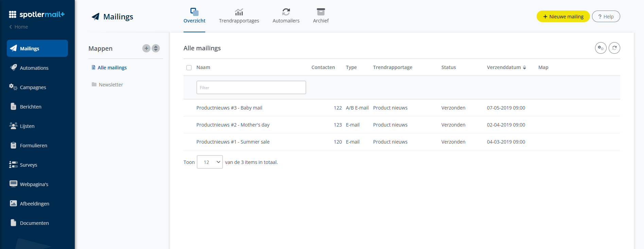This screenshot has height=249, width=644.
Task: Refresh the mailings list
Action: point(614,48)
